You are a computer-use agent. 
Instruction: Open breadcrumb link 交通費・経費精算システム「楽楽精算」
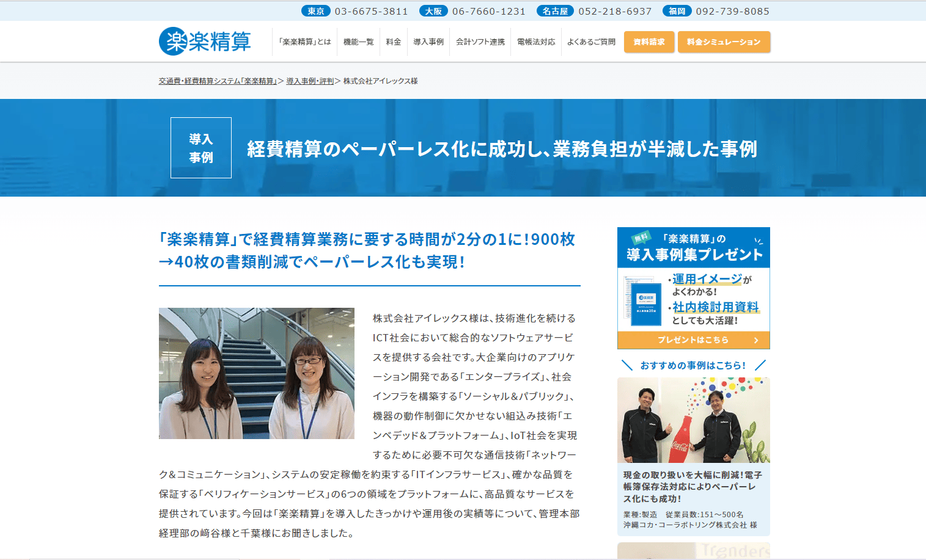[x=218, y=81]
